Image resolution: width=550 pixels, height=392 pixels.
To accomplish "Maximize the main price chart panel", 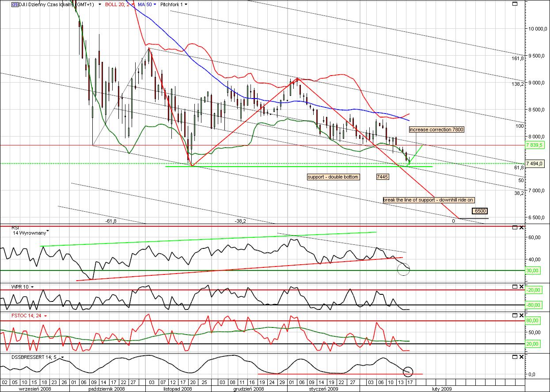I will pyautogui.click(x=514, y=4).
